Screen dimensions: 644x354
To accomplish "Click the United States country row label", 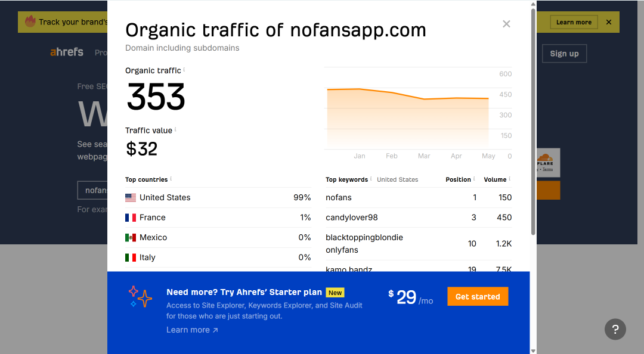I will click(x=165, y=197).
